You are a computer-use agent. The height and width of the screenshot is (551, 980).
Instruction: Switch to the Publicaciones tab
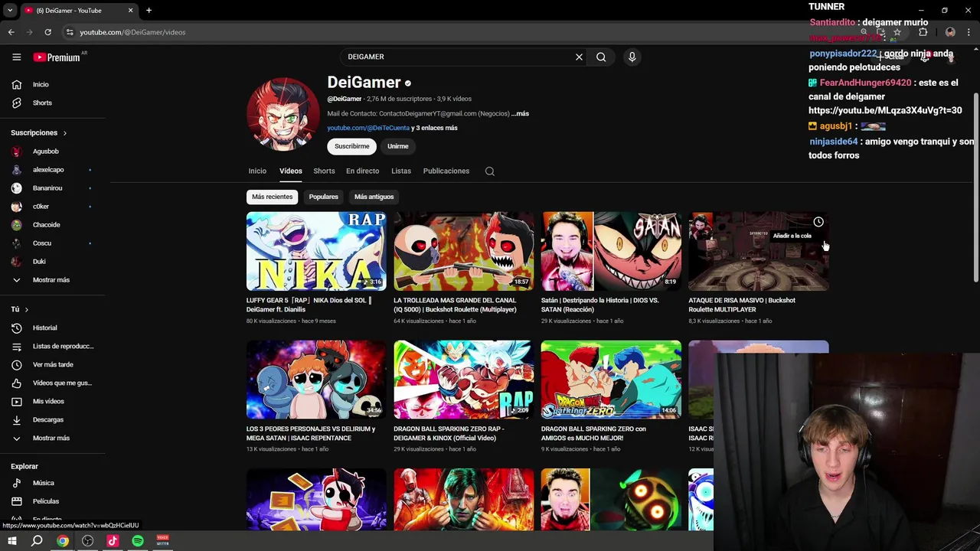446,171
